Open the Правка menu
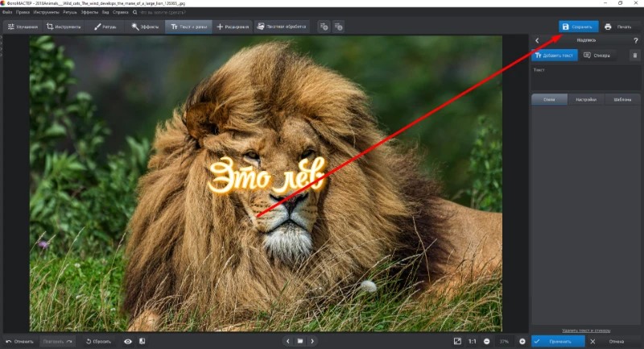The width and height of the screenshot is (644, 349). [23, 12]
